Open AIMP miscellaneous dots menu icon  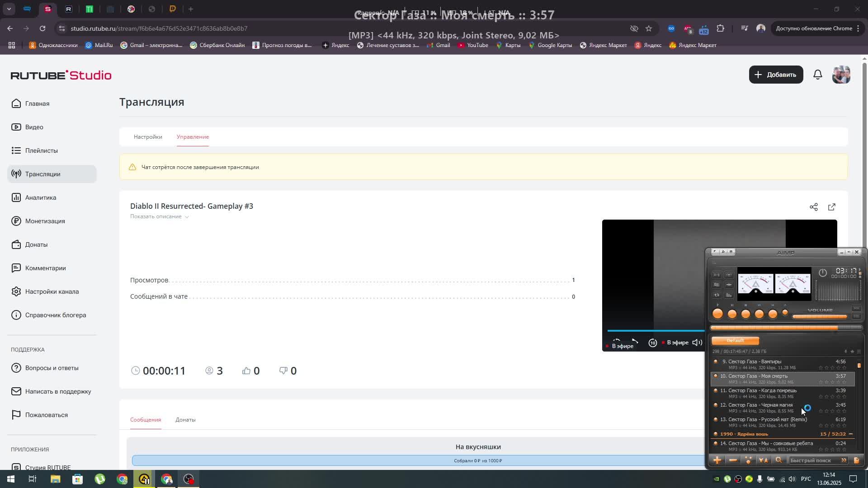pyautogui.click(x=748, y=460)
